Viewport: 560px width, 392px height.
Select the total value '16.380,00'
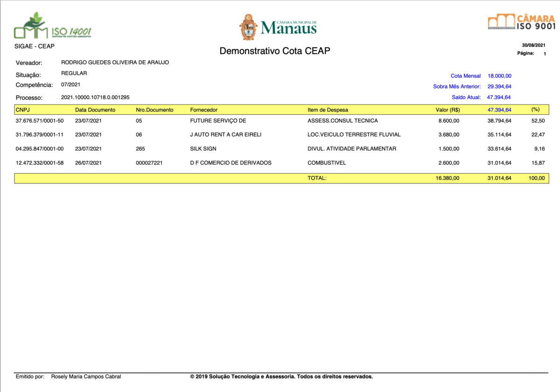coord(448,178)
